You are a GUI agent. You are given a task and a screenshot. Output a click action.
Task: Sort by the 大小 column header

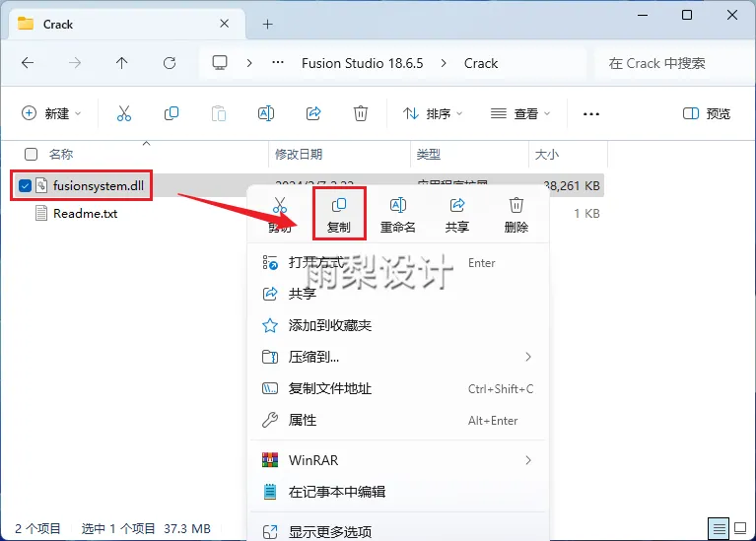click(x=547, y=155)
